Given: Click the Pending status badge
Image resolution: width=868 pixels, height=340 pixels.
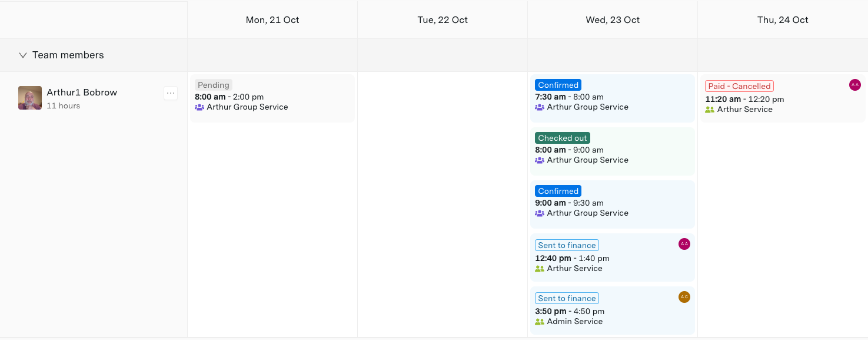Looking at the screenshot, I should [x=213, y=84].
